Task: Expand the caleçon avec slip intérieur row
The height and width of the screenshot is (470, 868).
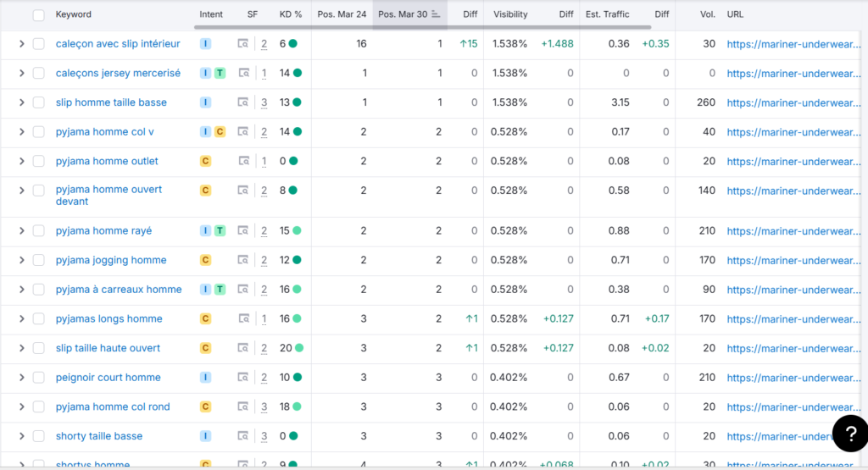Action: [x=21, y=44]
